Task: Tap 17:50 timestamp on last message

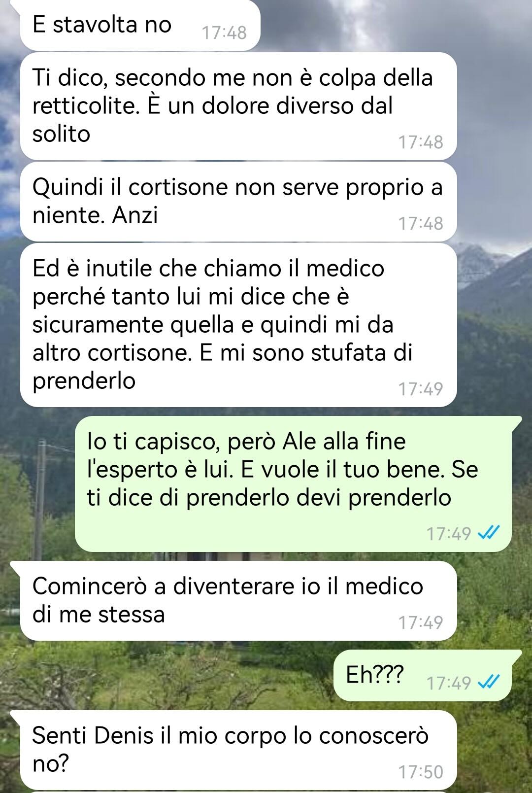Action: [x=421, y=772]
